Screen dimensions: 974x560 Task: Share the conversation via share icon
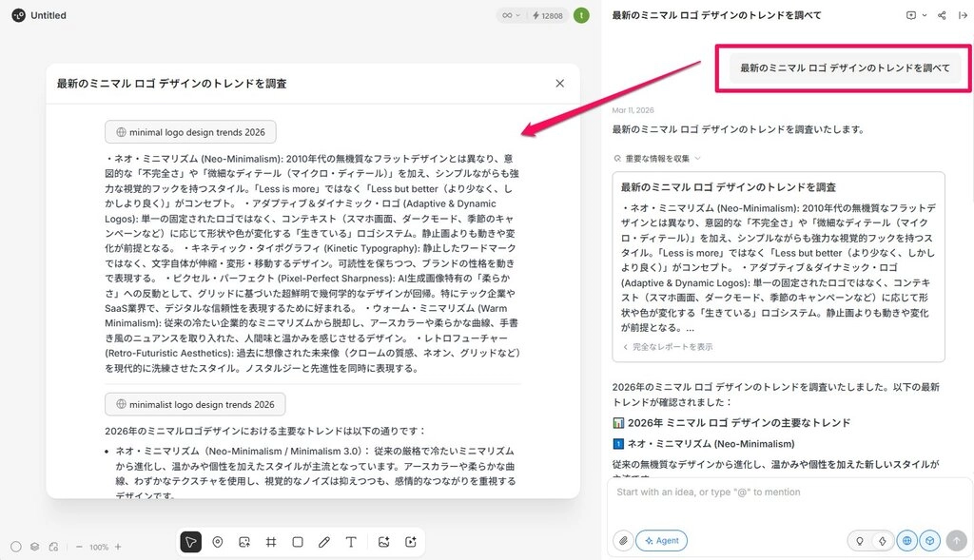pos(942,15)
